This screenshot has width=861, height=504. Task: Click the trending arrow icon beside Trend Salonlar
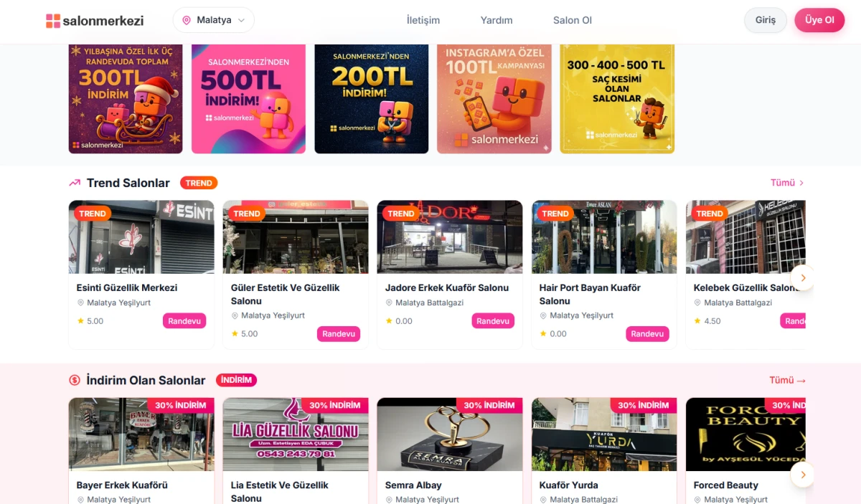click(x=75, y=183)
